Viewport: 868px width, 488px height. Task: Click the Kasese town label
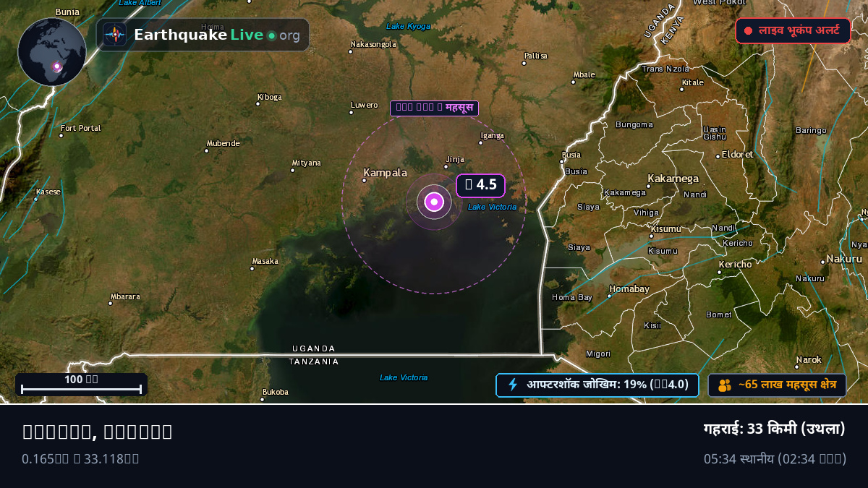(48, 192)
